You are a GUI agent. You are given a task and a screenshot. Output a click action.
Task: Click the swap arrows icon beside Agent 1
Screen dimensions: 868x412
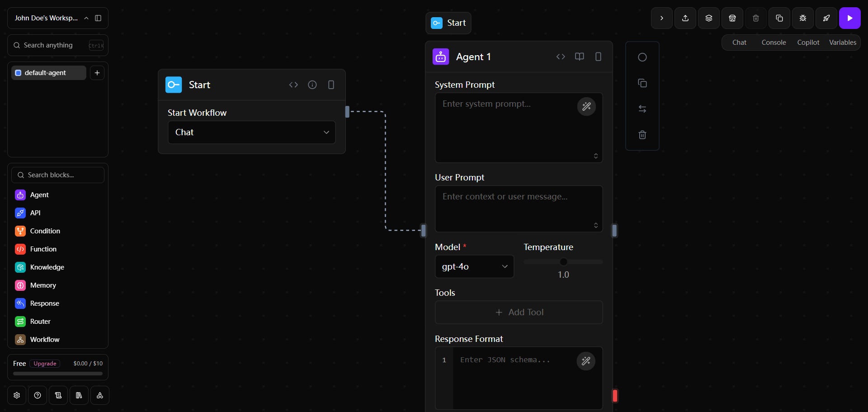[642, 109]
